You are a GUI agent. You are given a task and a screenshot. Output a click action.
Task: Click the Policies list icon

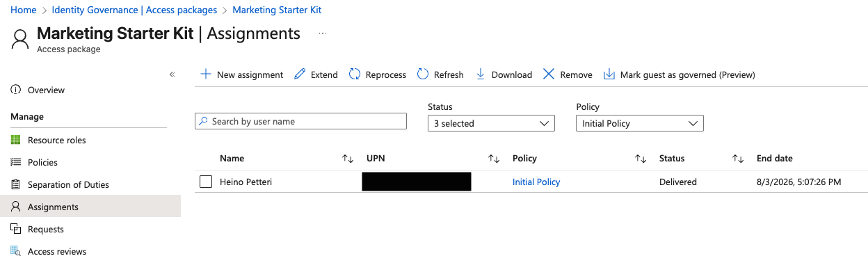(16, 162)
